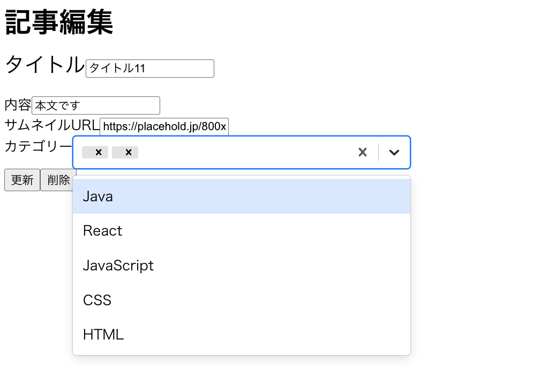Click the タイトル text field containing タイトル11
Screen dimensions: 533x392
tap(149, 69)
